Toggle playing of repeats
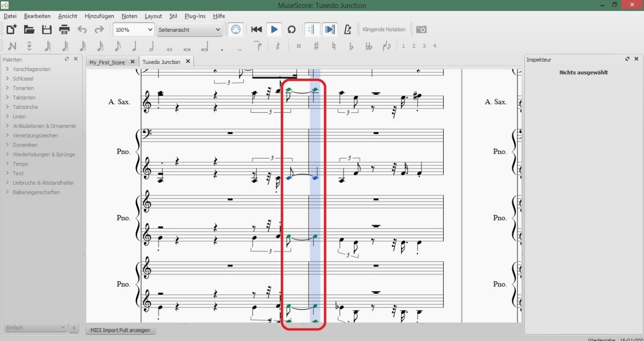This screenshot has height=341, width=644. 311,30
